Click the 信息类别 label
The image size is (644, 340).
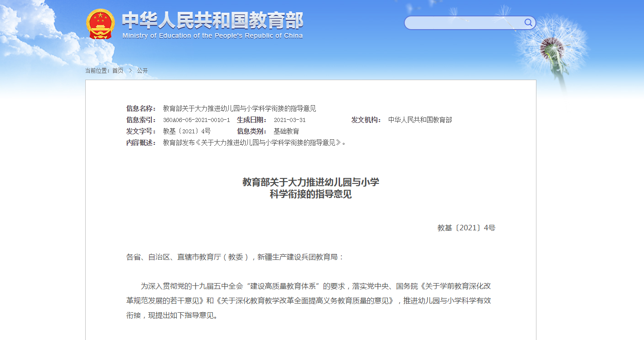(x=252, y=131)
